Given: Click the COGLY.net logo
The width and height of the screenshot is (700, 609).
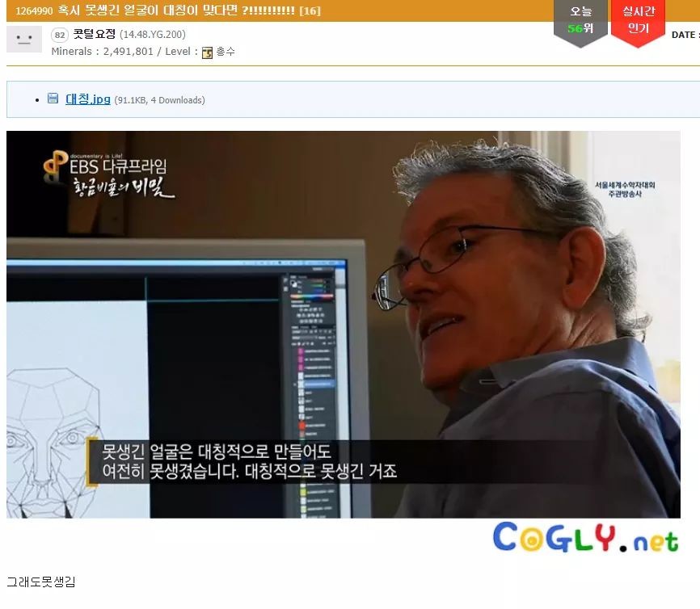Looking at the screenshot, I should click(585, 539).
